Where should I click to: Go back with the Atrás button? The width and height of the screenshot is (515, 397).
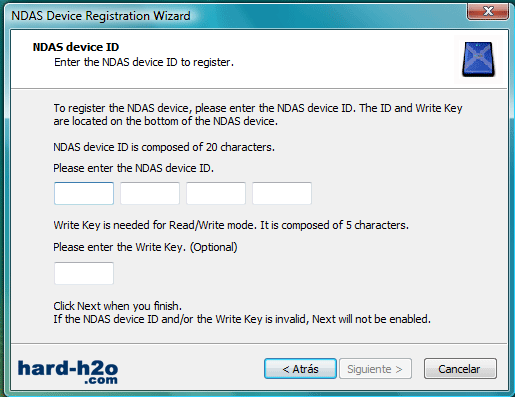(x=300, y=369)
